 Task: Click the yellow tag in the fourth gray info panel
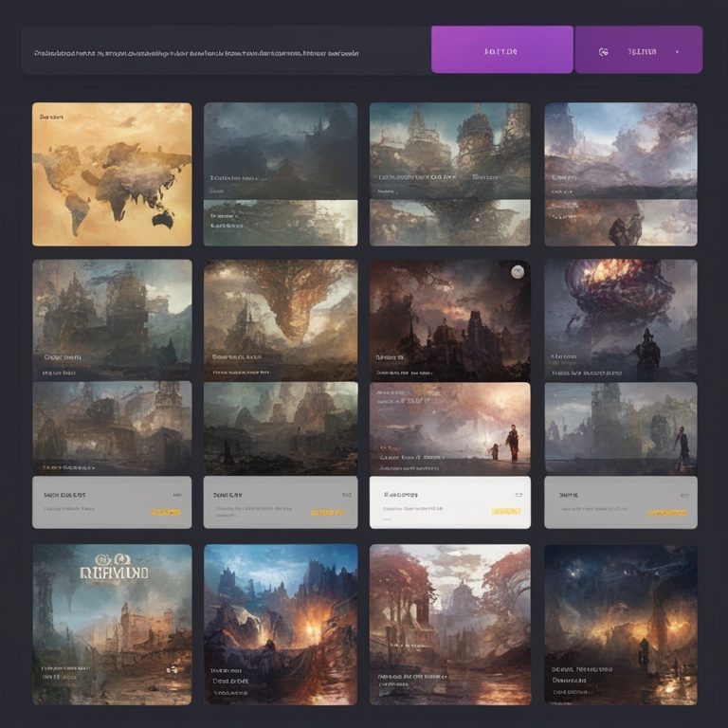tap(666, 512)
